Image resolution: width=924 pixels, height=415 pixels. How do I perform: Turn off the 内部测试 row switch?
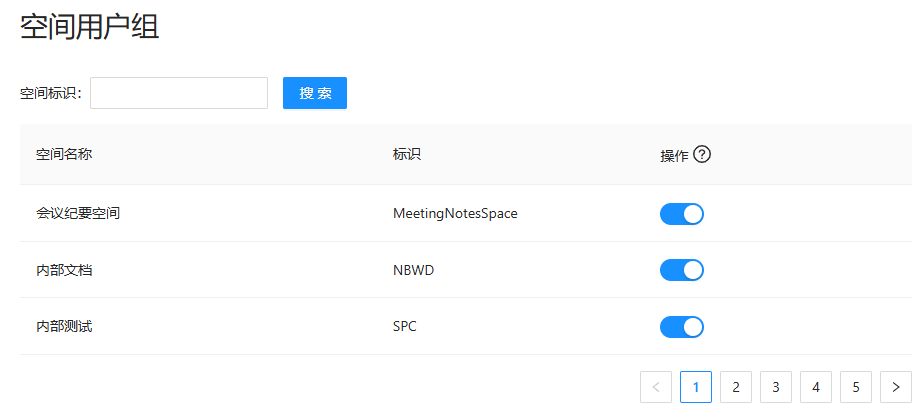point(682,327)
